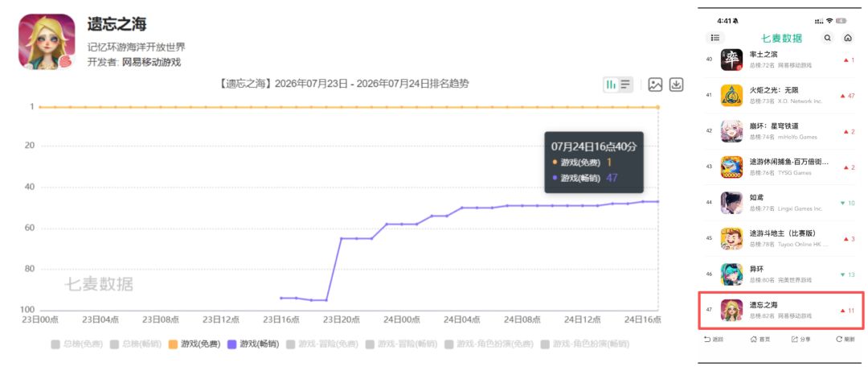Click x-axis label 24日12点
Viewport: 868px width, 371px height.
pyautogui.click(x=583, y=320)
